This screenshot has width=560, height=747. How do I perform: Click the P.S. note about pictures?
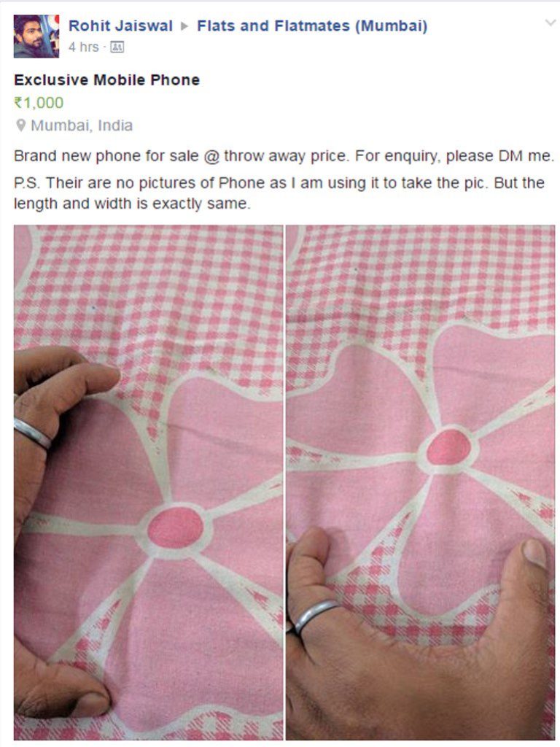pos(279,193)
